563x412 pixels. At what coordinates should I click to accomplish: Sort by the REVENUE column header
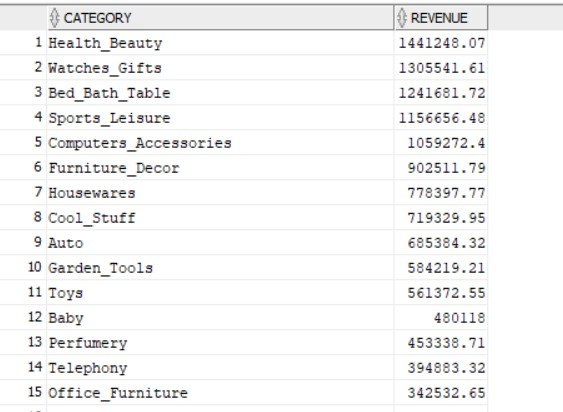point(441,18)
